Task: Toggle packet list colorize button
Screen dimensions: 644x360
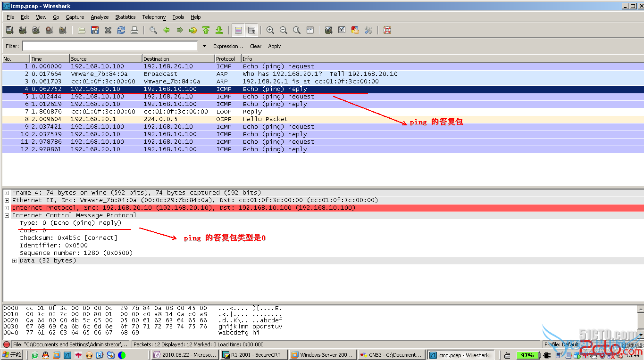Action: point(238,30)
